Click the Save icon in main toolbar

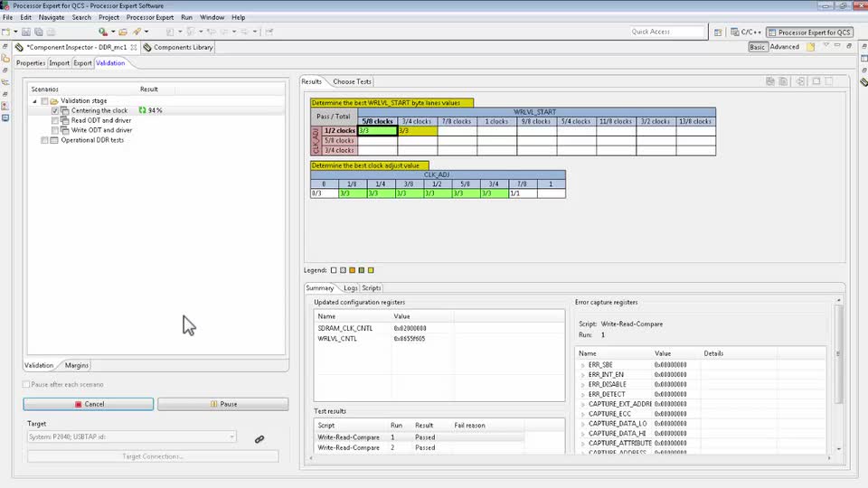click(x=28, y=32)
